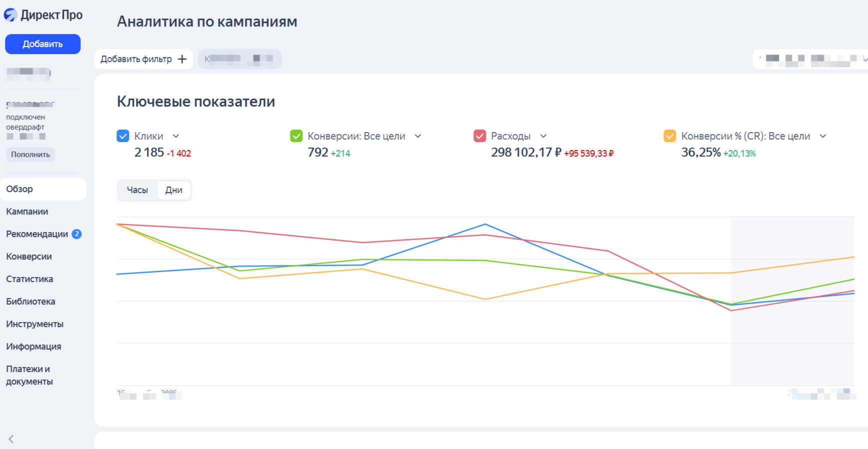
Task: Select the Дни chart view
Action: click(173, 190)
